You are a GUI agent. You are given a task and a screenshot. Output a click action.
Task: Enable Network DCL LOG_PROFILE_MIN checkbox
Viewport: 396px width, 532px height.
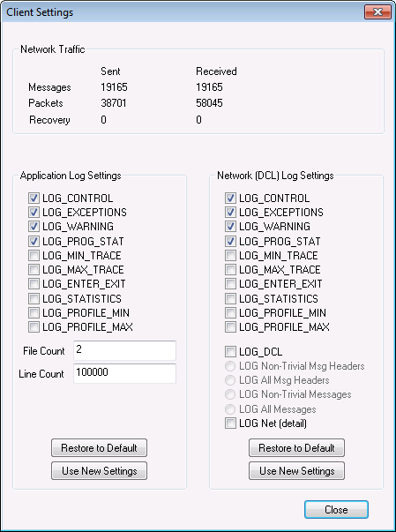(x=230, y=313)
